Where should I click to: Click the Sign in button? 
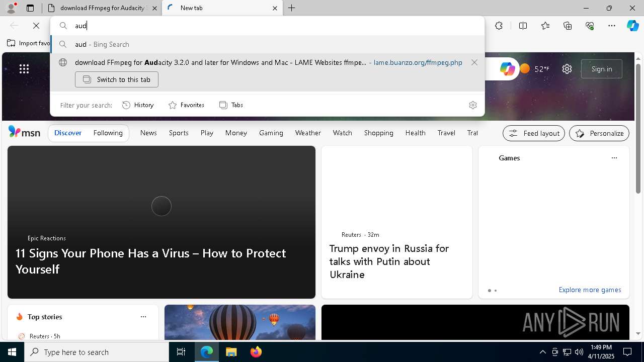point(602,69)
